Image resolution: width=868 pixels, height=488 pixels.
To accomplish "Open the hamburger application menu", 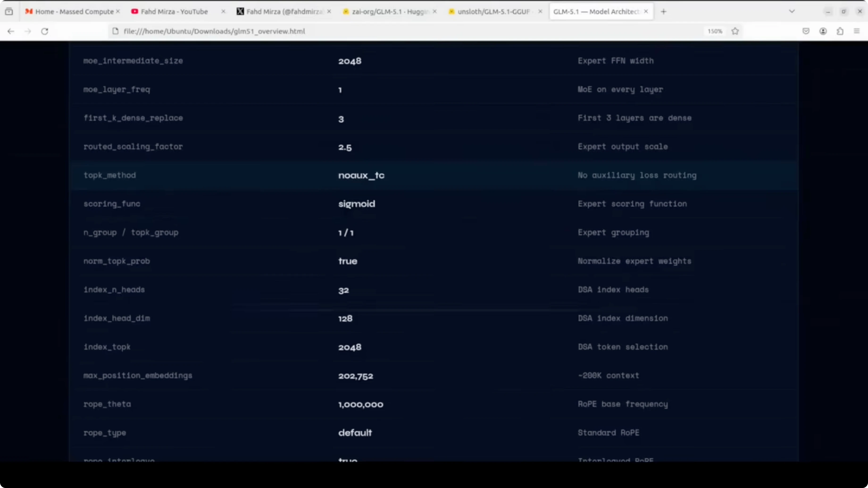I will (x=857, y=31).
